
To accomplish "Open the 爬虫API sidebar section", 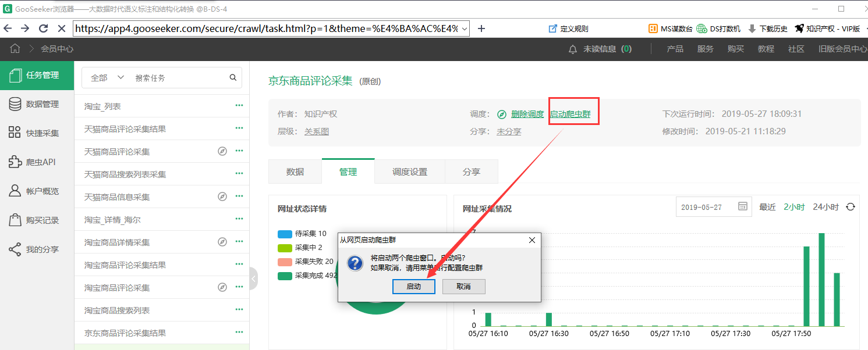I will pos(37,162).
